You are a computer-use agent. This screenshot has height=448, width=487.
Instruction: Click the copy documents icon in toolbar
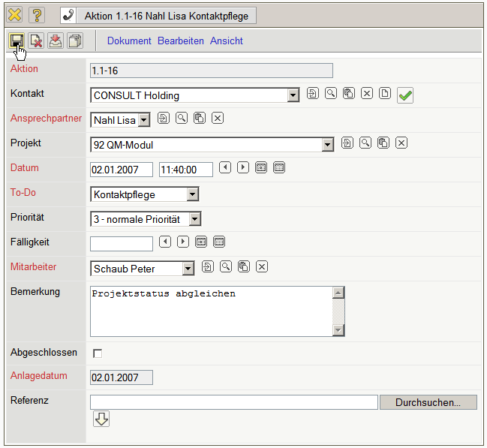click(x=75, y=41)
